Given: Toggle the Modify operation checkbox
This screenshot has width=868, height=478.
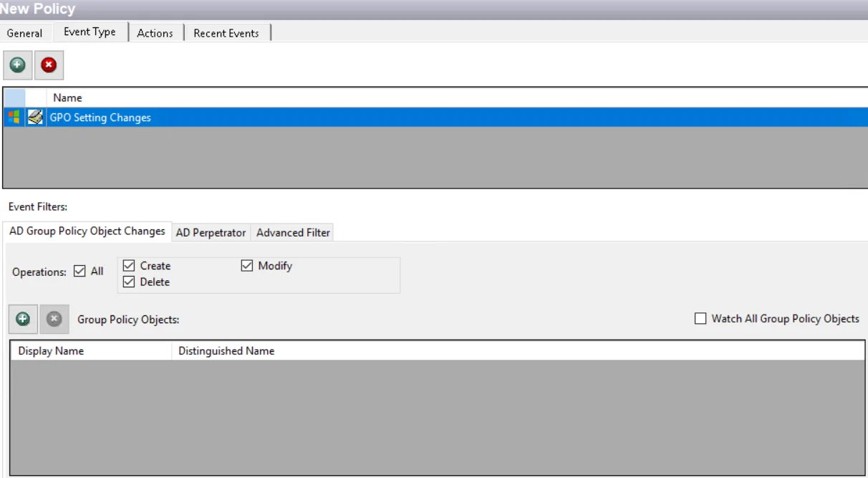Looking at the screenshot, I should [x=247, y=266].
